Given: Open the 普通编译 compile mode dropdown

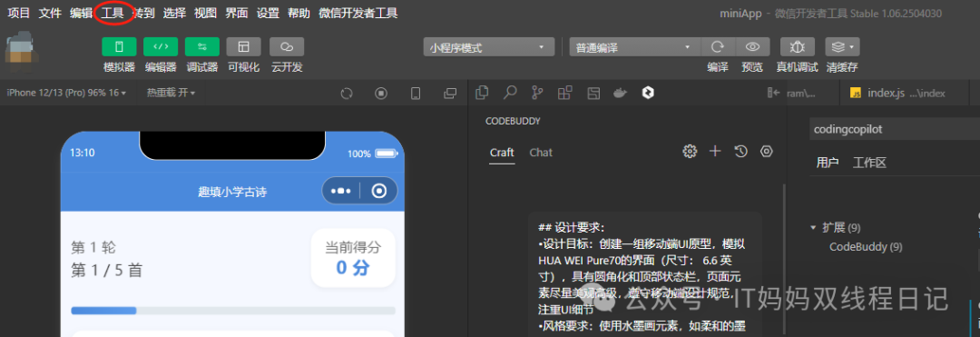Looking at the screenshot, I should pyautogui.click(x=634, y=47).
